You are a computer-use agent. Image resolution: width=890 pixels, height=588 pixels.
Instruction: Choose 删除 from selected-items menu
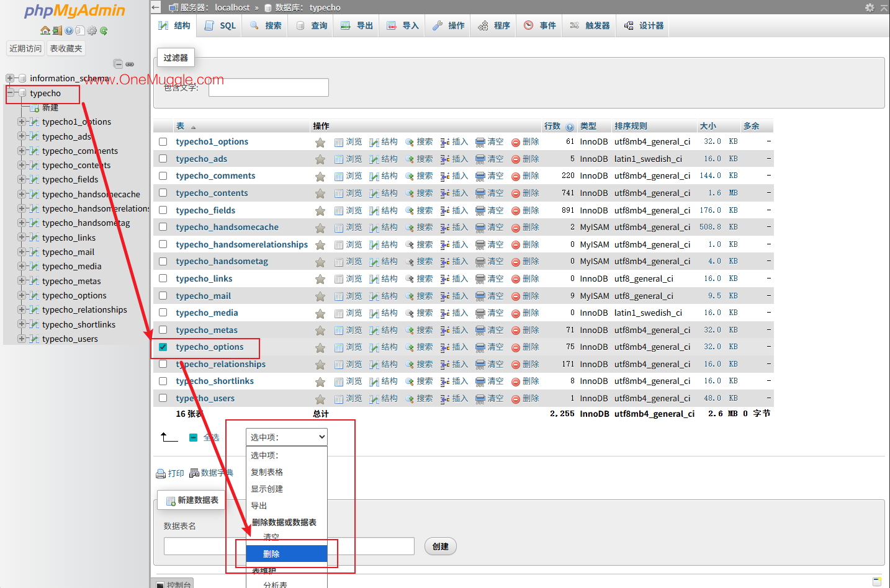click(287, 554)
